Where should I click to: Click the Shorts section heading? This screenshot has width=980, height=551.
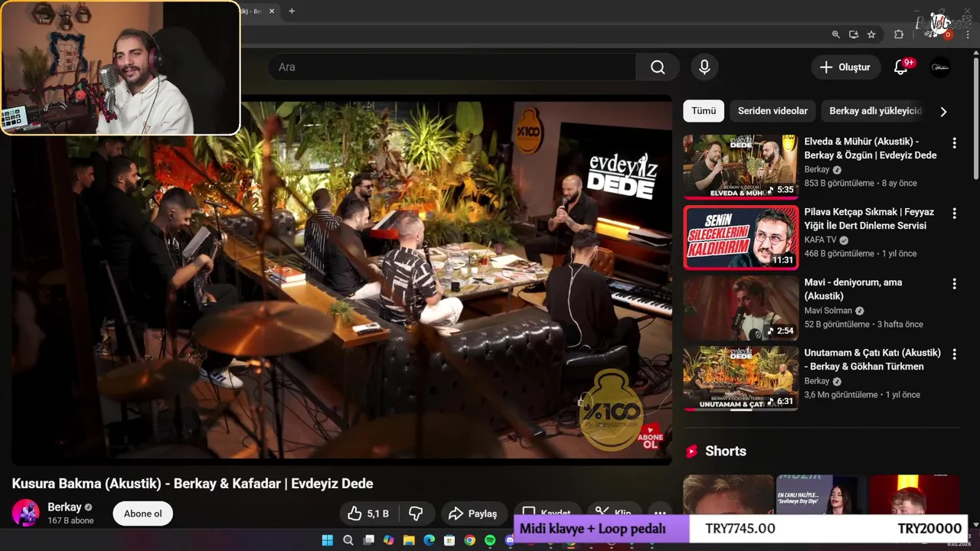[x=725, y=452]
